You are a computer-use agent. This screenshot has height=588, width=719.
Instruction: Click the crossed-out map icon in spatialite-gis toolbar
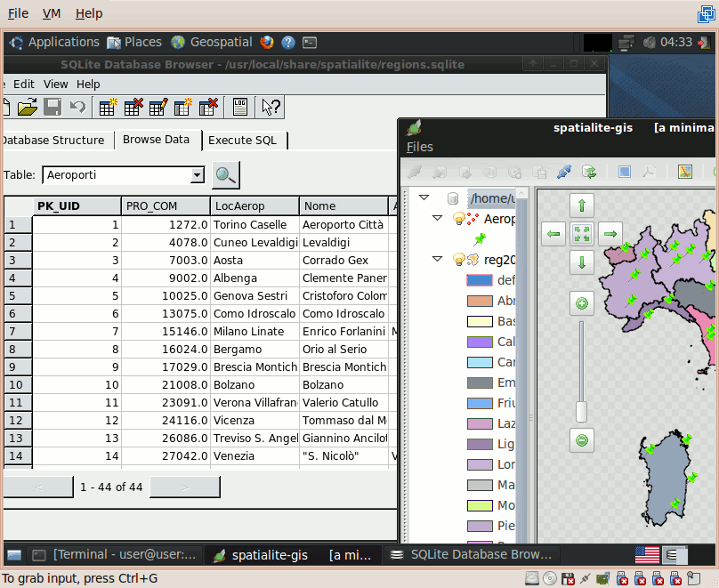point(685,172)
